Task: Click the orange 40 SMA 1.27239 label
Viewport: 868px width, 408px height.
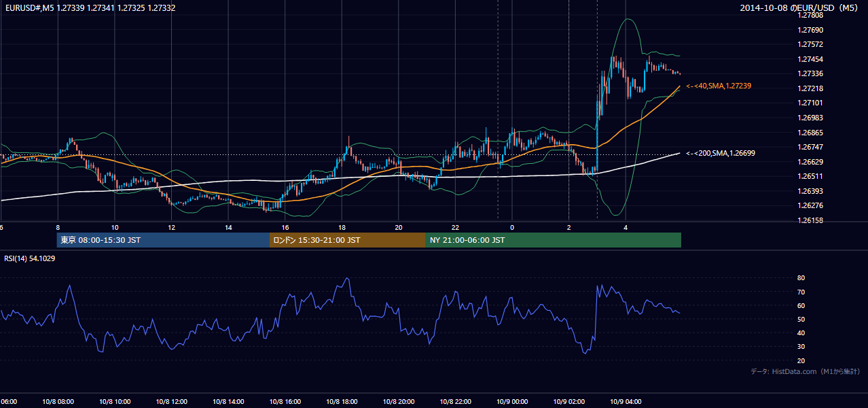Action: [x=719, y=86]
